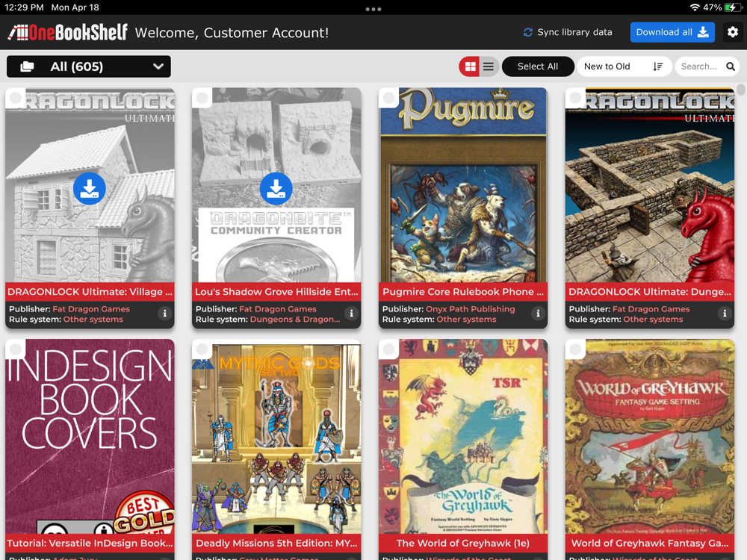
Task: Click title 'DRAGONLOCK Ultimate: Village ...'
Action: click(90, 292)
